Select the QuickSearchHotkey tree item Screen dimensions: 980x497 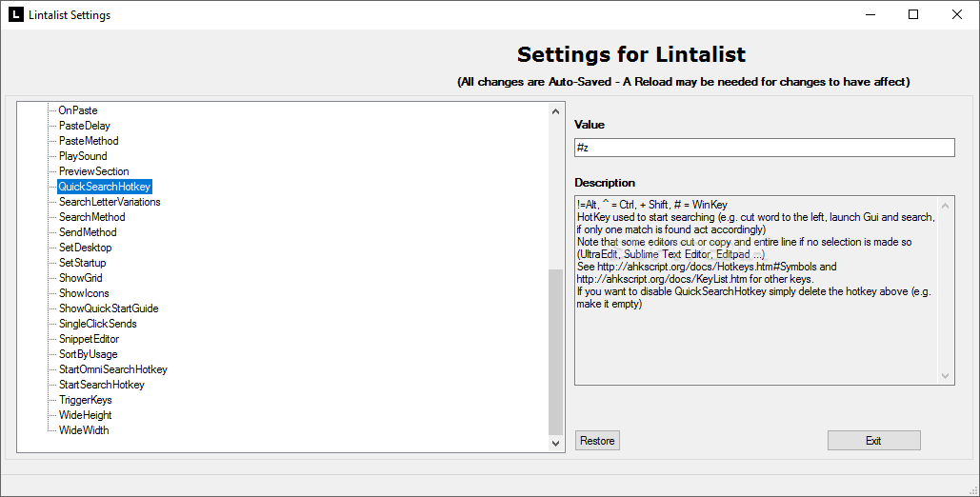click(x=105, y=187)
